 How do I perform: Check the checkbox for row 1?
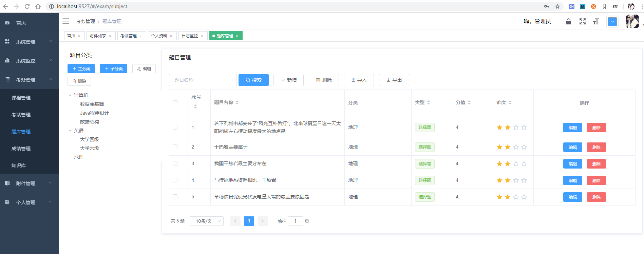pos(175,127)
